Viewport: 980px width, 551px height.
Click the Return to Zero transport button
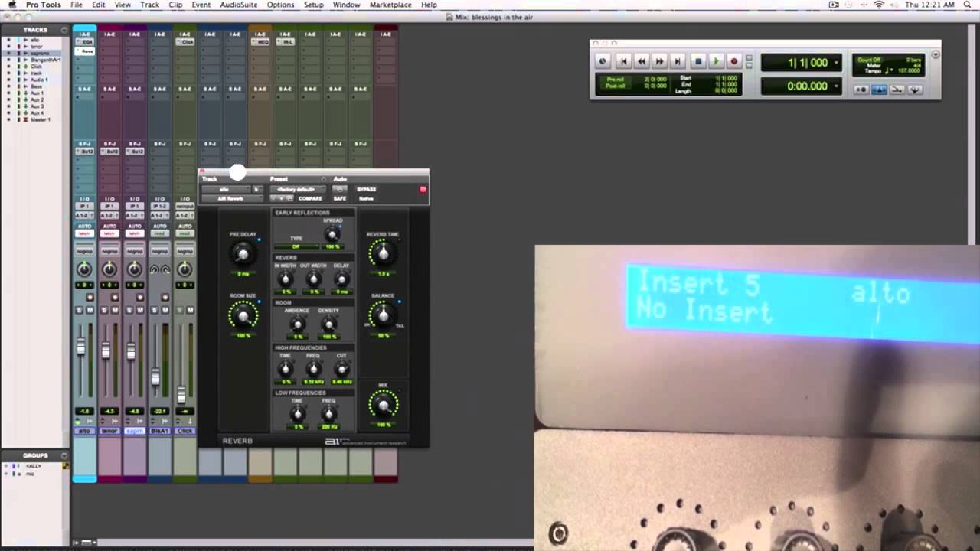624,61
